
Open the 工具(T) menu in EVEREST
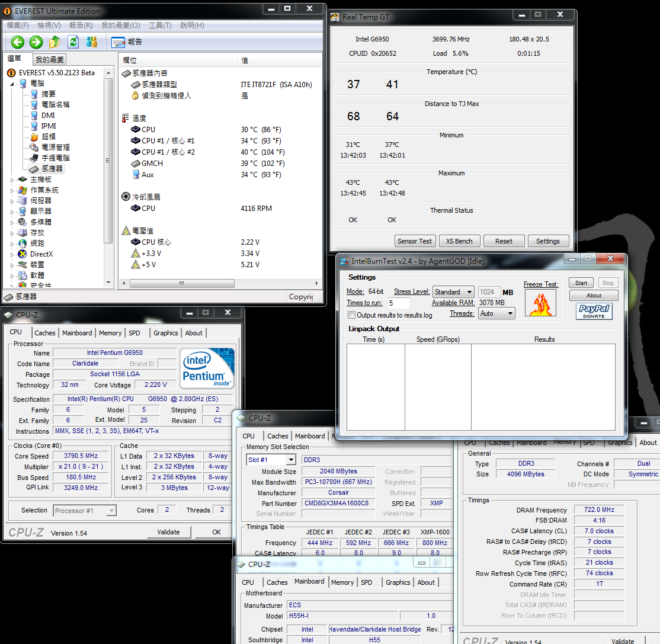click(160, 25)
